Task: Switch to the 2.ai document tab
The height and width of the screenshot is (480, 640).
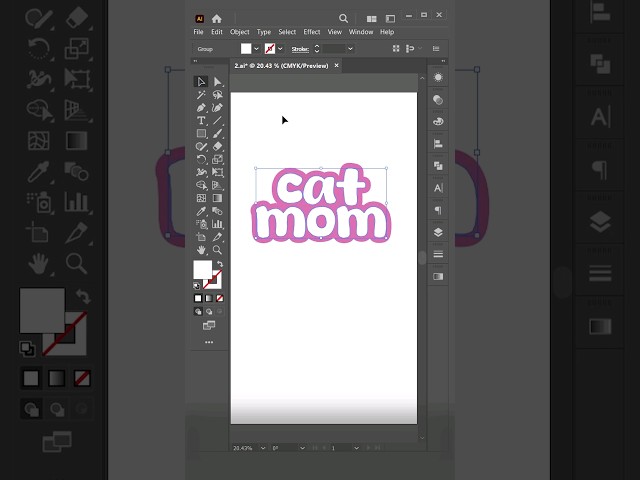Action: (281, 66)
